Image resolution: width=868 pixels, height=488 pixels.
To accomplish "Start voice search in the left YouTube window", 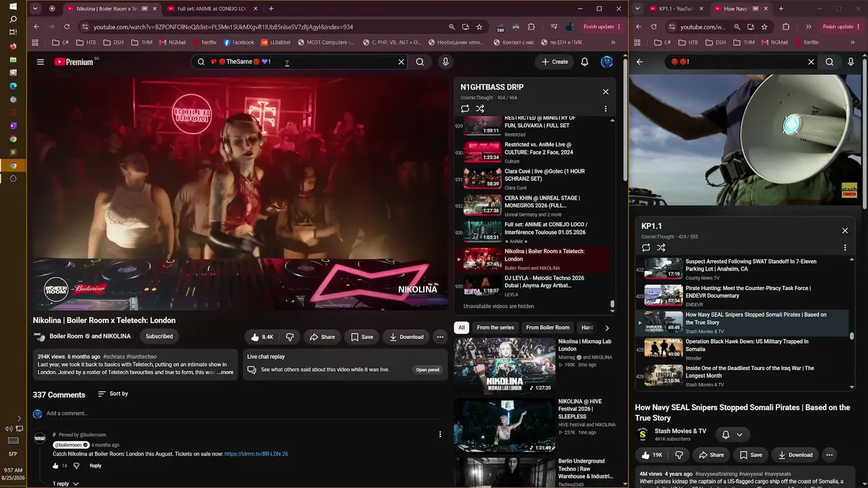I will point(446,62).
